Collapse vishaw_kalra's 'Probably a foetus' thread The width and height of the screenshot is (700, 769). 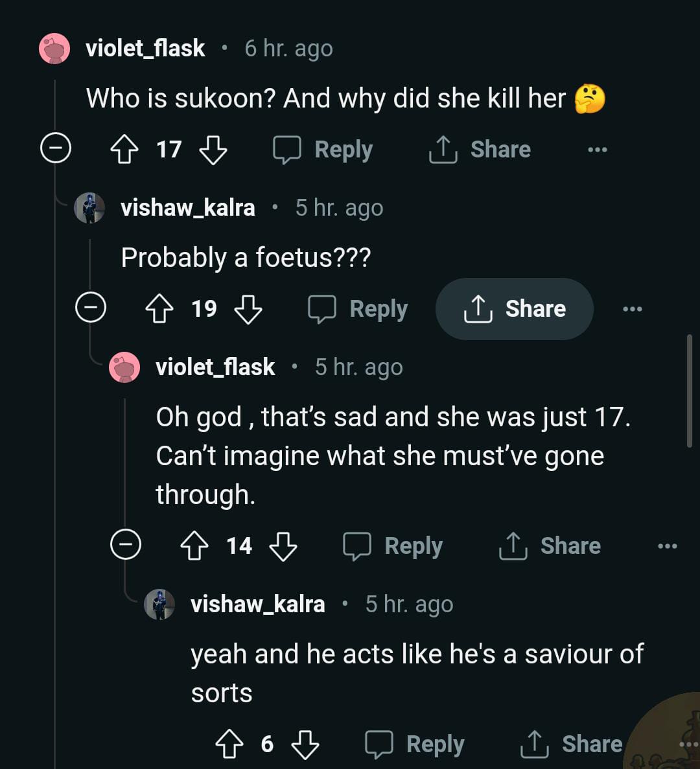91,308
